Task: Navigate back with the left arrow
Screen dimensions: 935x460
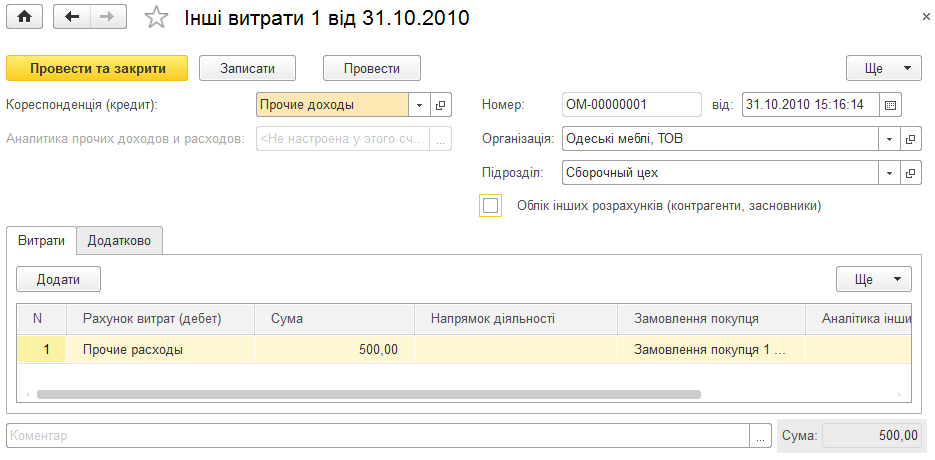Action: (72, 17)
